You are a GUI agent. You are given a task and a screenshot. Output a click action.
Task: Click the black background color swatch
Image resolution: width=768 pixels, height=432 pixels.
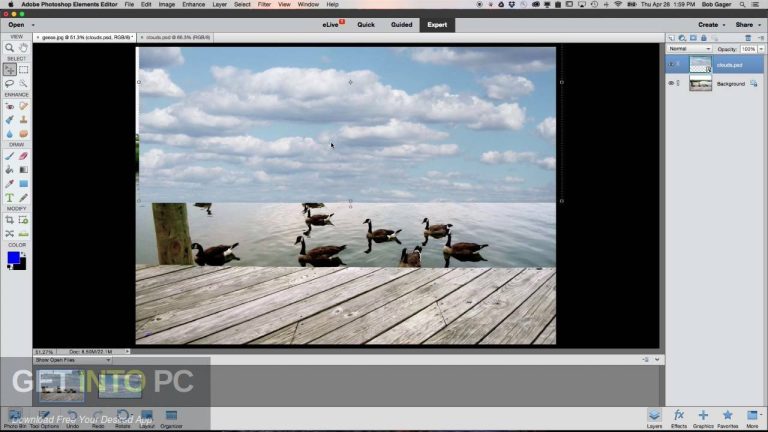pos(21,266)
